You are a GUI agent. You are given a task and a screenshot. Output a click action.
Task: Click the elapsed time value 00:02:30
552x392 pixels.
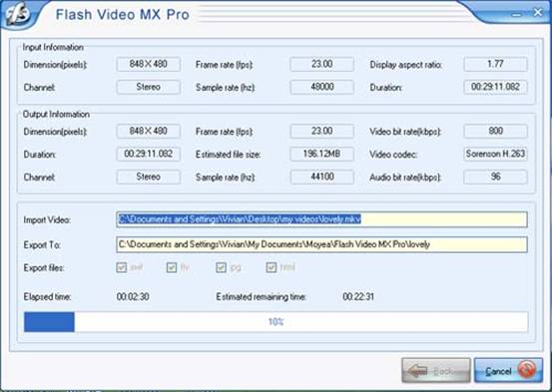[133, 296]
